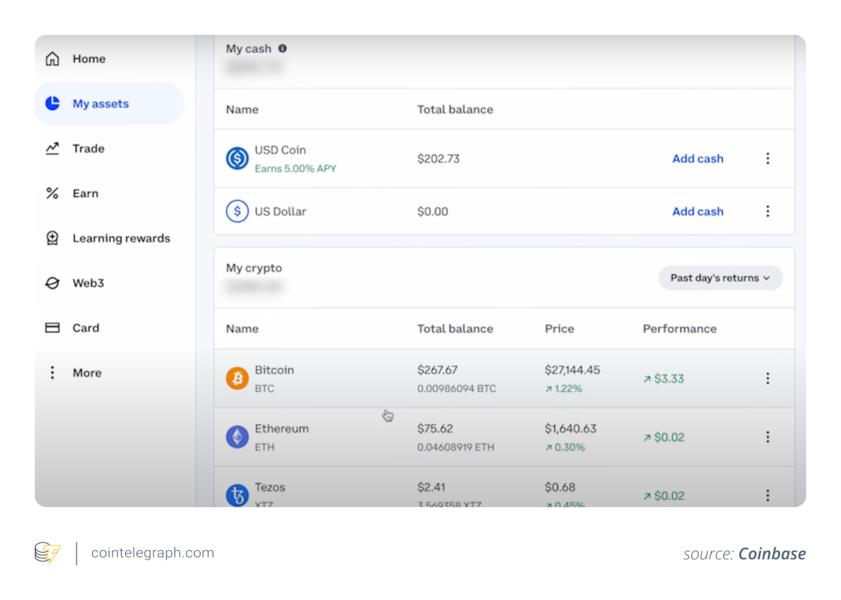The width and height of the screenshot is (841, 600).
Task: Click the Earns 5.00% APY text
Action: (x=295, y=168)
